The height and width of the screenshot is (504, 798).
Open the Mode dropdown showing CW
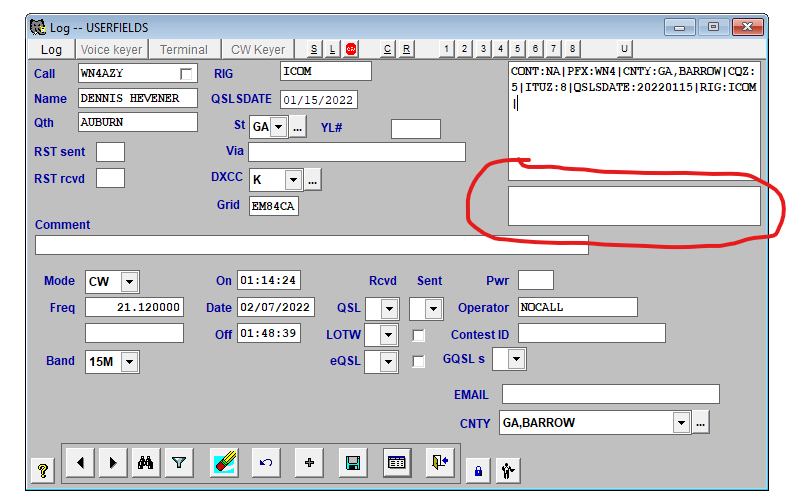tap(129, 282)
